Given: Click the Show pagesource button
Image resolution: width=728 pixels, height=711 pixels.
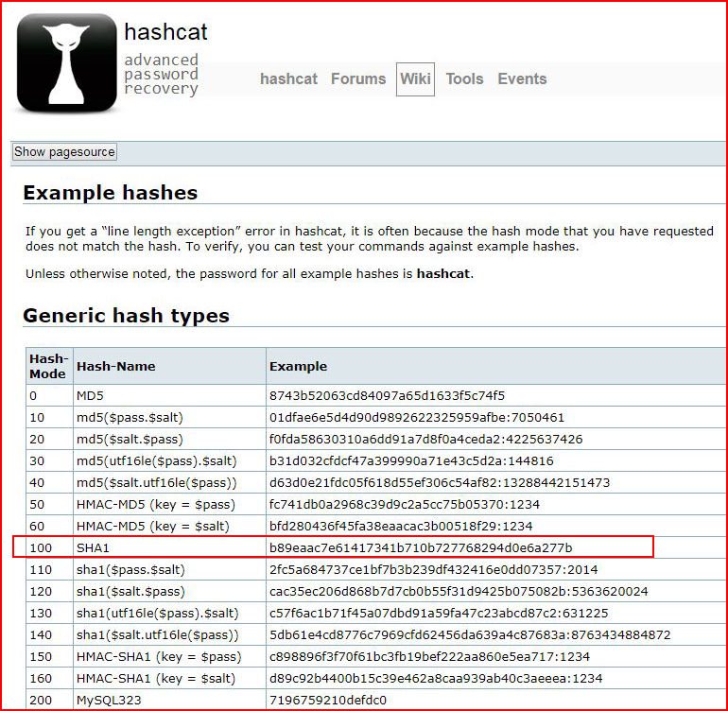Looking at the screenshot, I should click(x=64, y=152).
